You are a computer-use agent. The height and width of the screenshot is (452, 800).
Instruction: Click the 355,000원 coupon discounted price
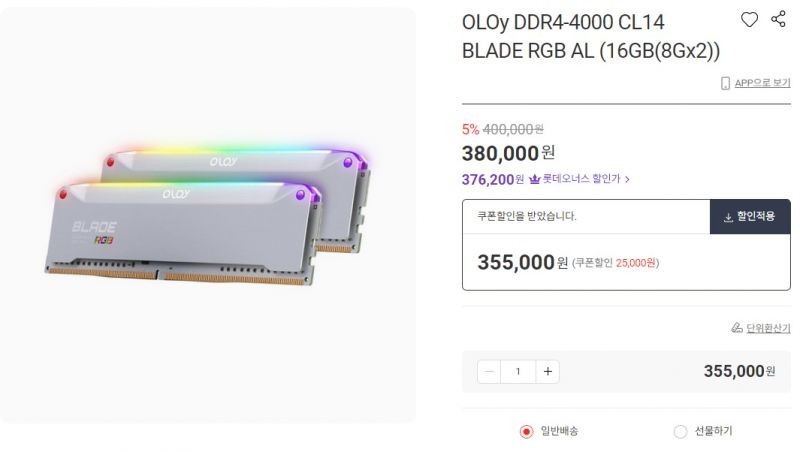[522, 262]
